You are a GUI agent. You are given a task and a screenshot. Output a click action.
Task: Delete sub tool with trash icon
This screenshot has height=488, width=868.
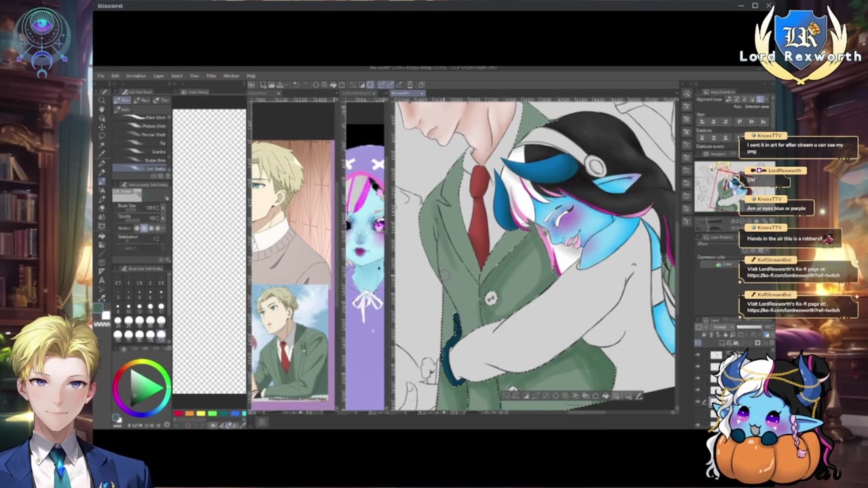point(168,176)
